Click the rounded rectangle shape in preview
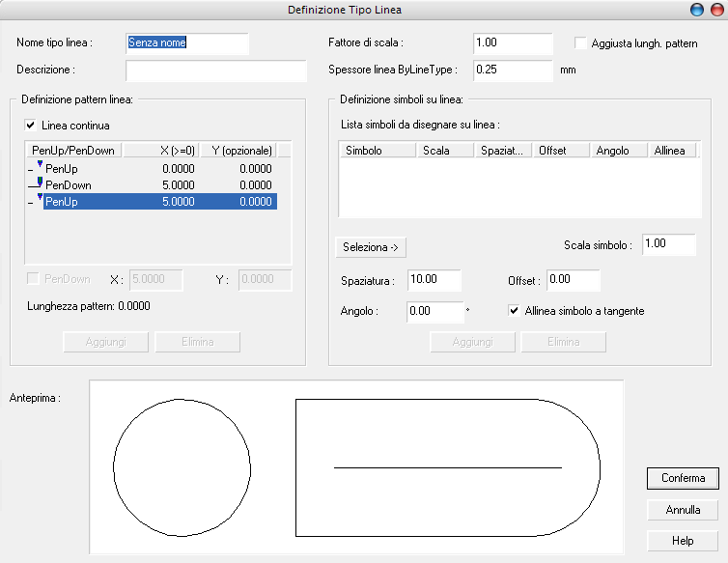 click(x=448, y=467)
